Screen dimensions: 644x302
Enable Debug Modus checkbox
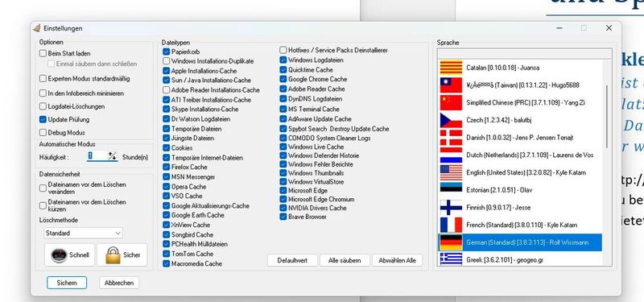(x=43, y=133)
